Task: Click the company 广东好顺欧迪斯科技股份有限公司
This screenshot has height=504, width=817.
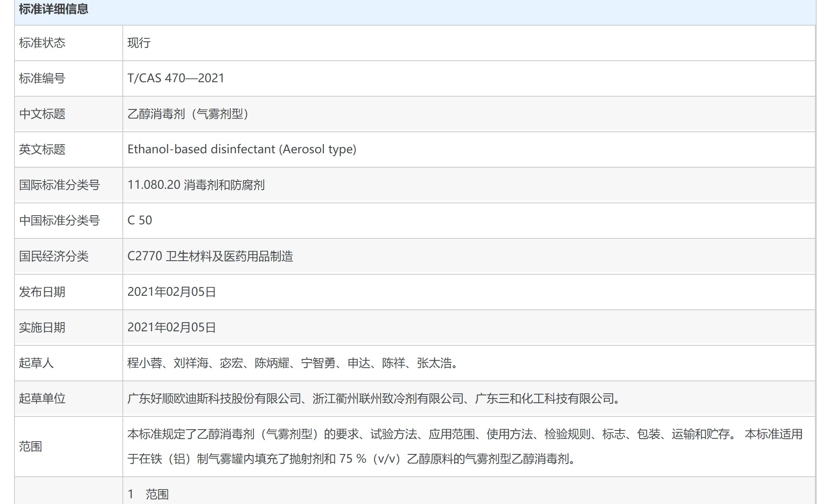Action: [x=214, y=399]
